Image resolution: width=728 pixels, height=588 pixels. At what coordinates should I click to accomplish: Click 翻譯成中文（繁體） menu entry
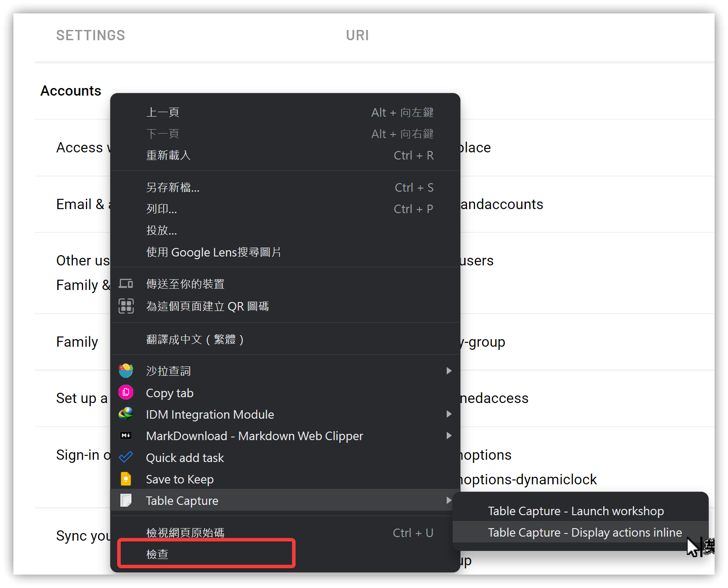pos(195,339)
